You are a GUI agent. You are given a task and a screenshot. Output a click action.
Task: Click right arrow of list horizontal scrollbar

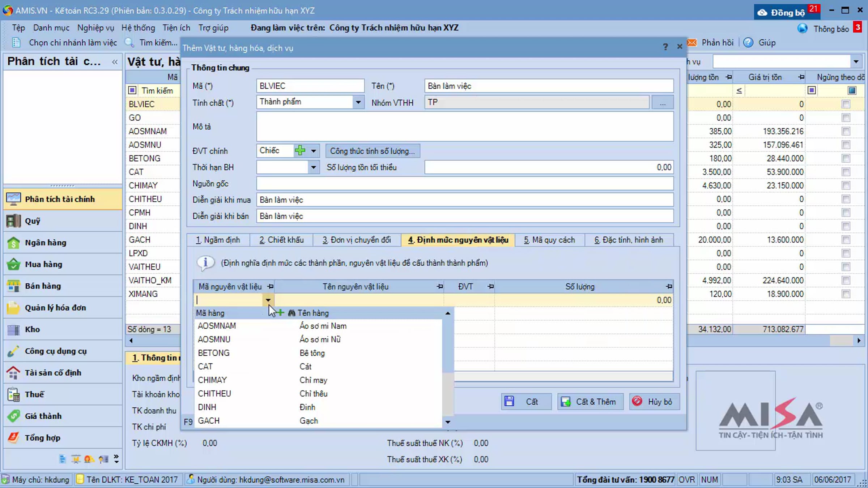(x=859, y=341)
